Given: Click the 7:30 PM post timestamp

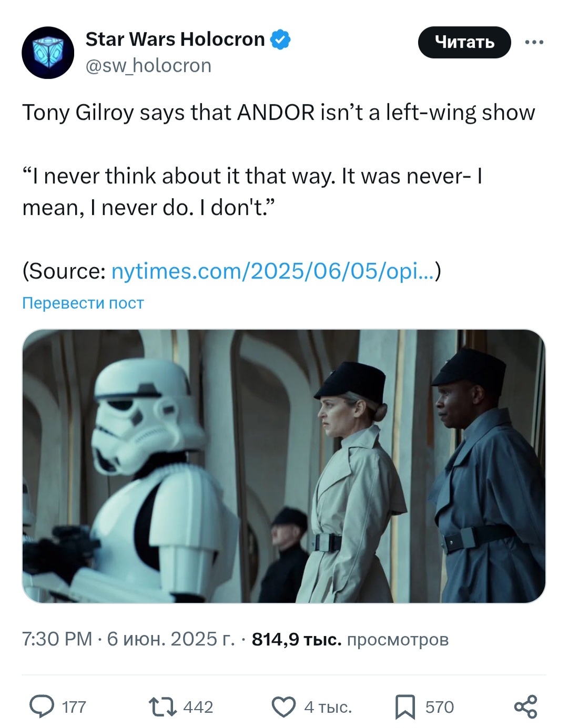Looking at the screenshot, I should point(57,639).
